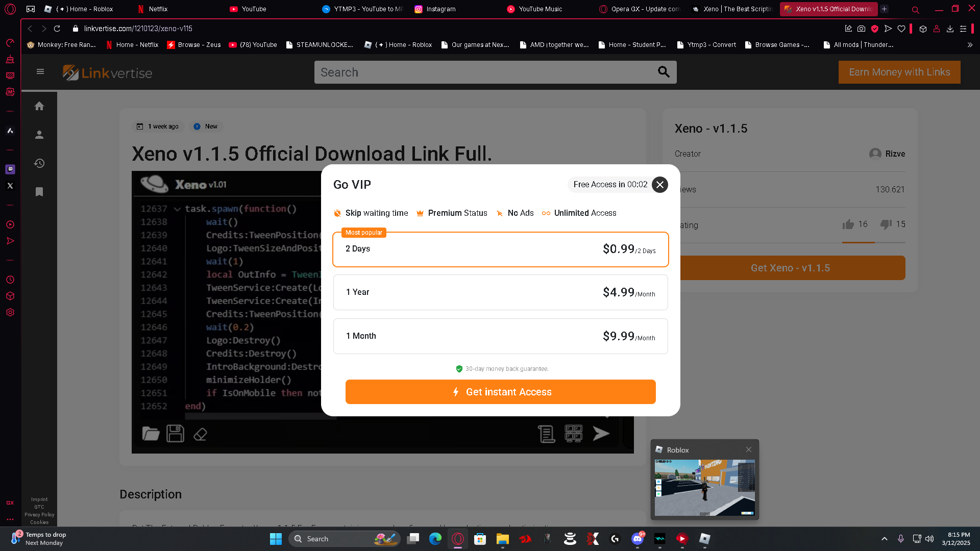Click Earn Money with Links button
980x551 pixels.
coord(899,72)
